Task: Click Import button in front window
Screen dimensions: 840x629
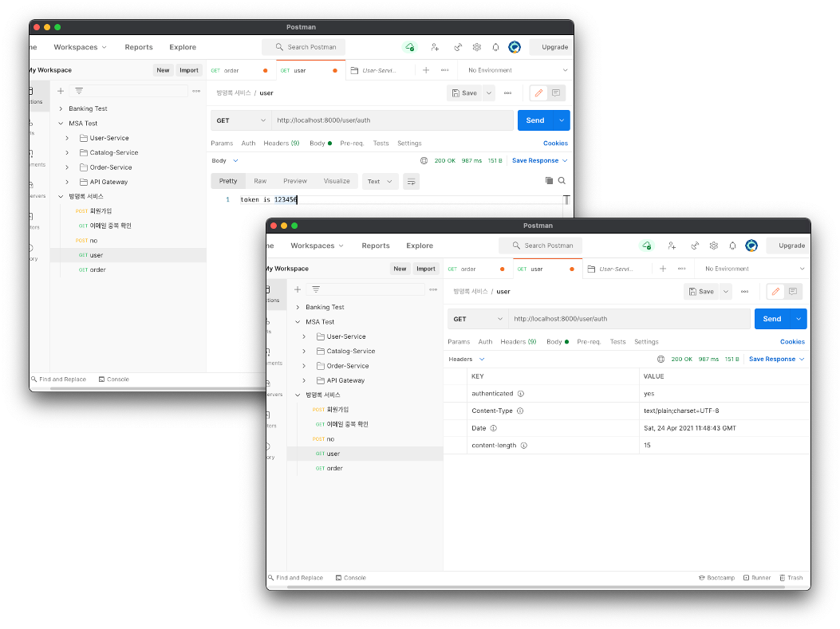Action: pyautogui.click(x=426, y=269)
